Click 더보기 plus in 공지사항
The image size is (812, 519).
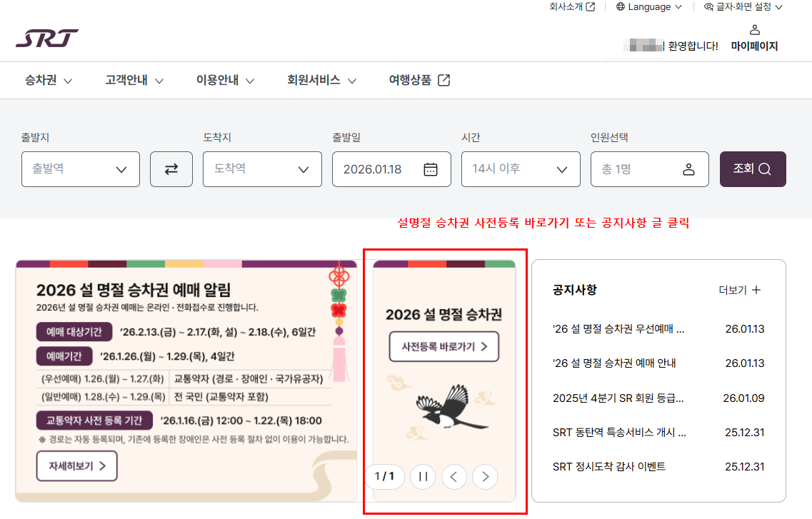pos(740,291)
